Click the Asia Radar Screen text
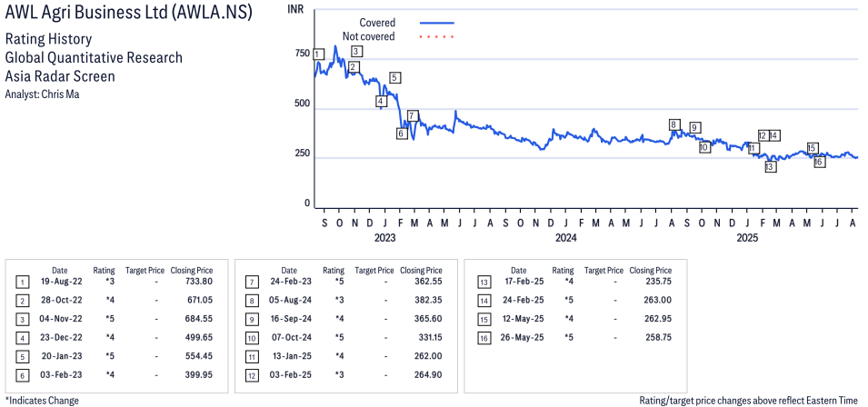This screenshot has height=407, width=868. 60,75
